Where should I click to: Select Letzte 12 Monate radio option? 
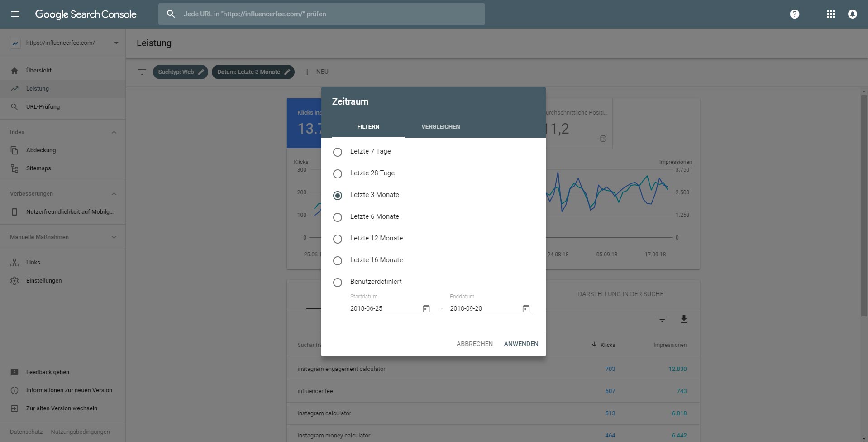pos(338,239)
